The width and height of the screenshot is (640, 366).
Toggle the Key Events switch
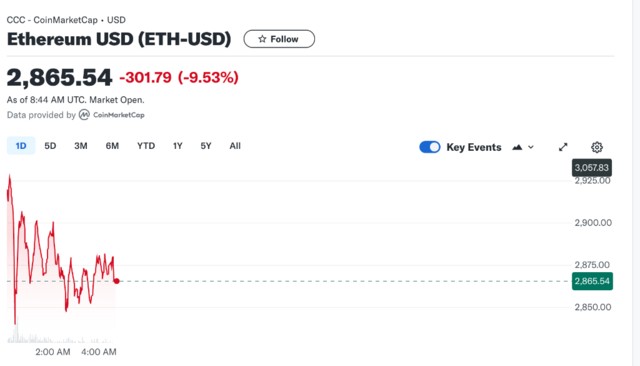(x=430, y=147)
